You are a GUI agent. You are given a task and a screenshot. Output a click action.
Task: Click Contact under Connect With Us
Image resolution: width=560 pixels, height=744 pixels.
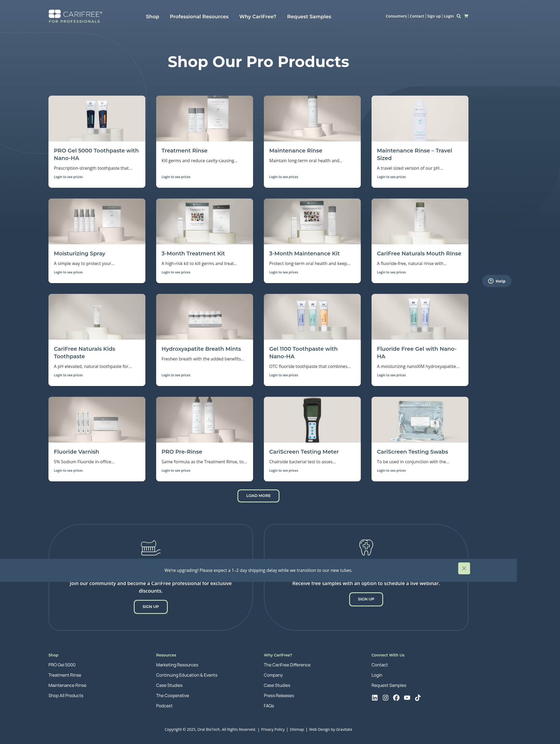point(380,665)
